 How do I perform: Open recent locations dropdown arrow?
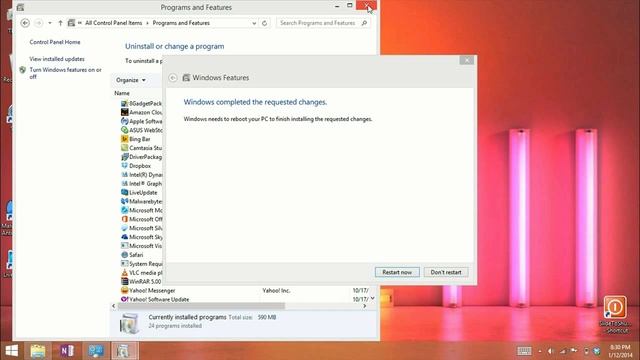[x=50, y=23]
